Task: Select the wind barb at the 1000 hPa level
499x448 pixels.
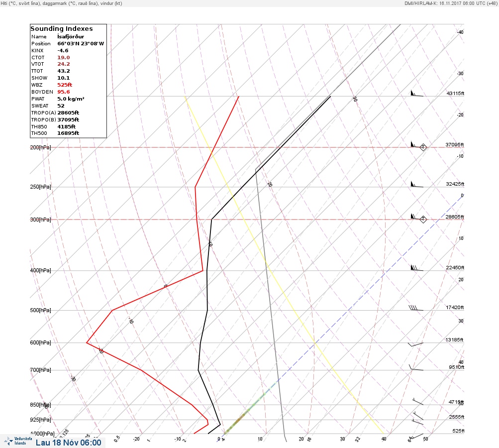Action: click(x=417, y=436)
